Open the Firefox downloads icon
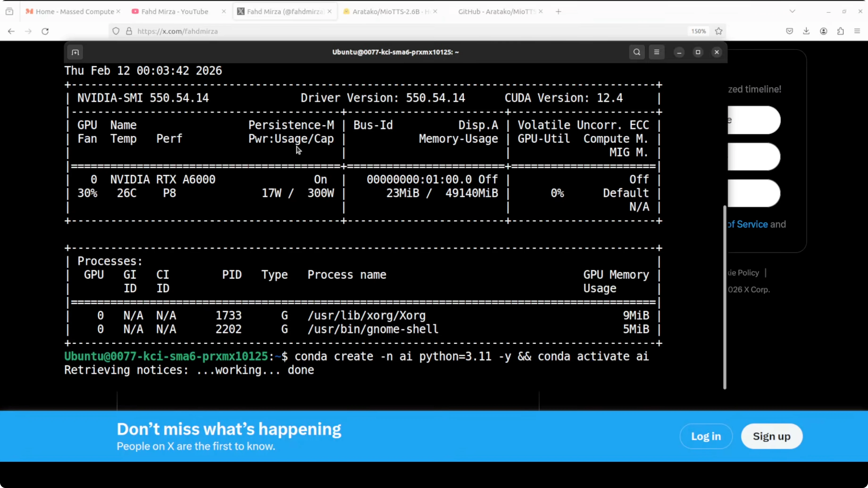The image size is (868, 488). (x=806, y=31)
